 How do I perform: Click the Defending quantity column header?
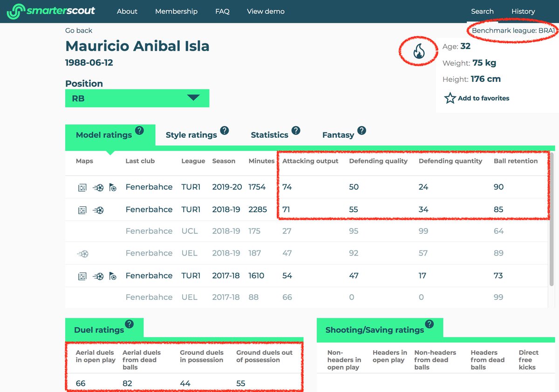click(450, 161)
